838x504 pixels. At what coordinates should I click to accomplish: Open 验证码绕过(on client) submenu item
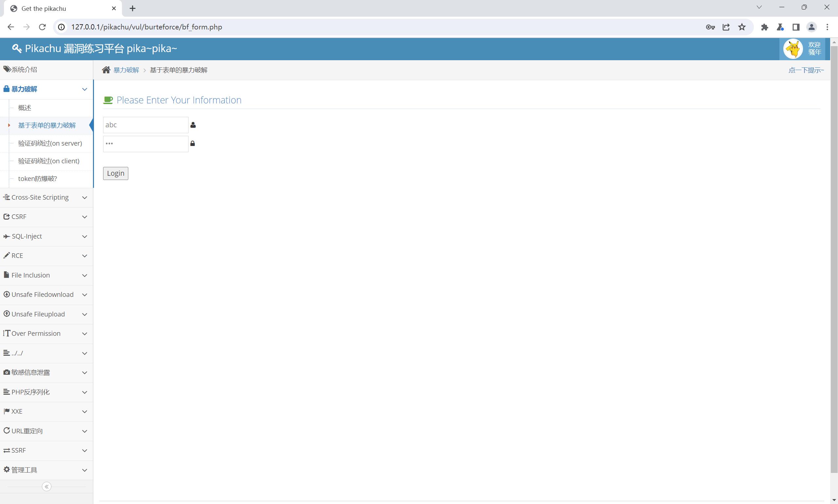(x=46, y=161)
